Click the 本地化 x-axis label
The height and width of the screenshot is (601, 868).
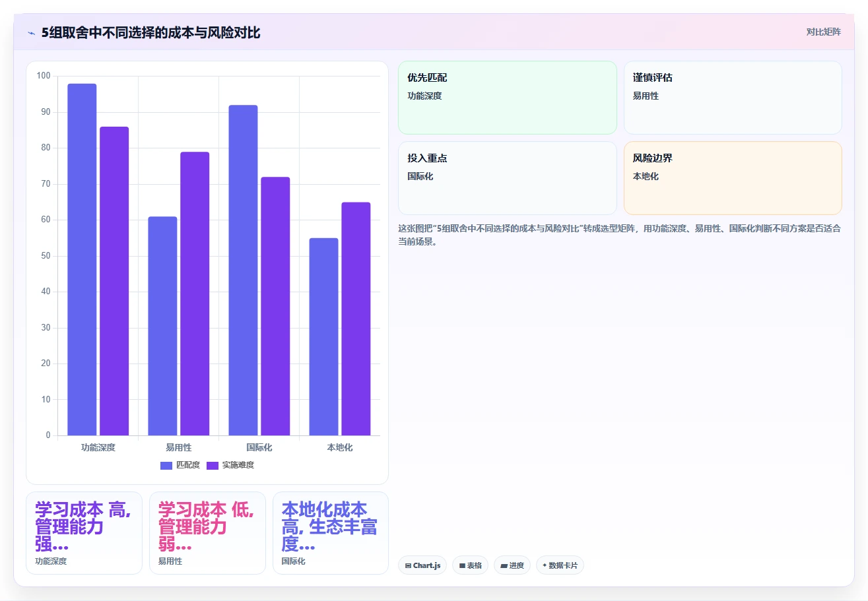[x=340, y=447]
